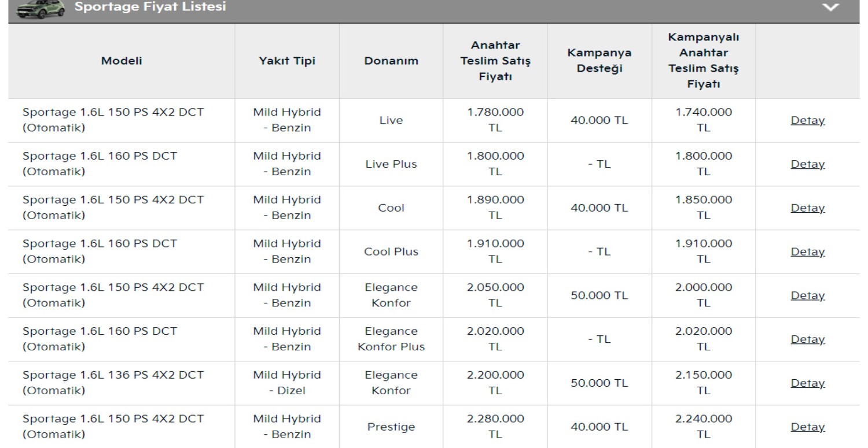Open Detay link for Live Plus trim

pos(807,164)
